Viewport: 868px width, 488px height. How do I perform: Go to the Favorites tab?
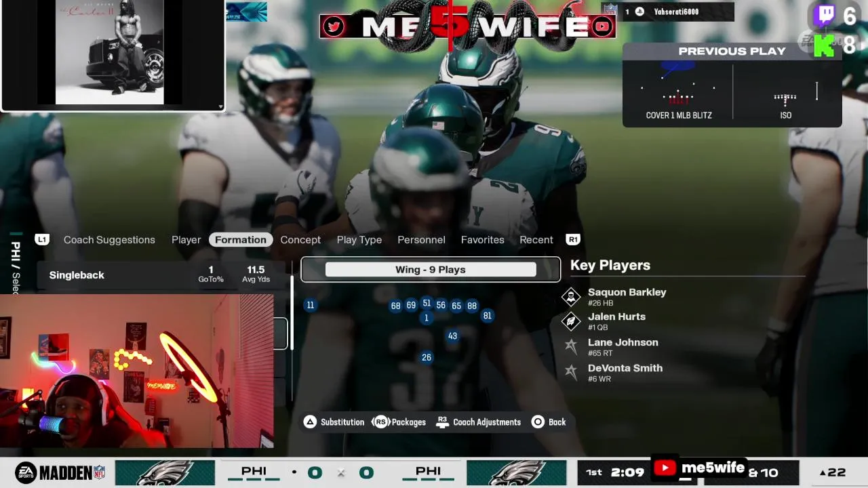(483, 240)
